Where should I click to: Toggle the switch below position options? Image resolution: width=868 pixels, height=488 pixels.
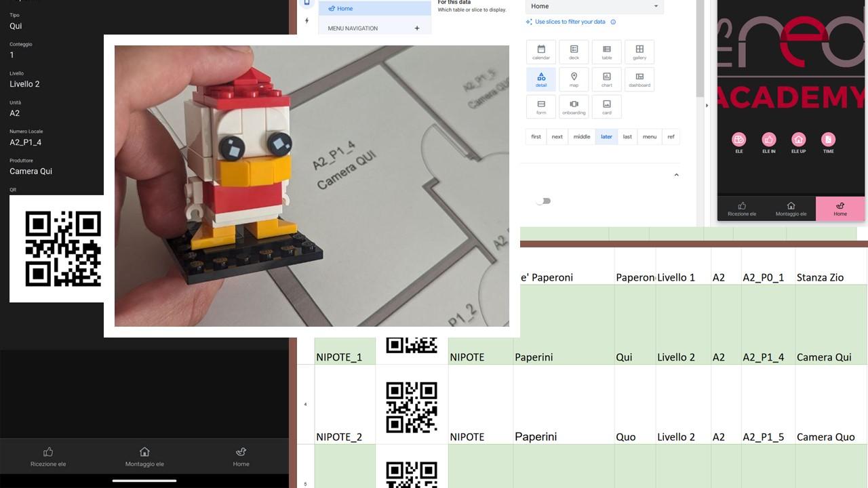pos(543,201)
